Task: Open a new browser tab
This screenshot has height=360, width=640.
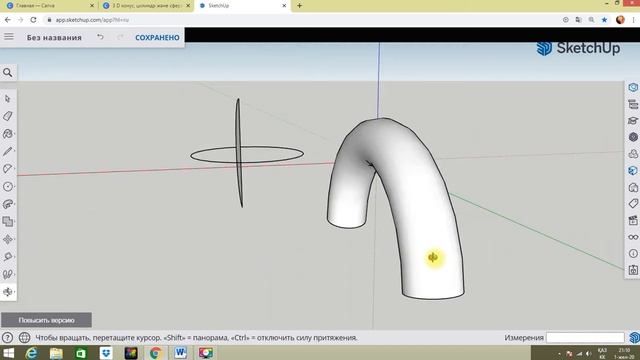Action: pos(299,6)
